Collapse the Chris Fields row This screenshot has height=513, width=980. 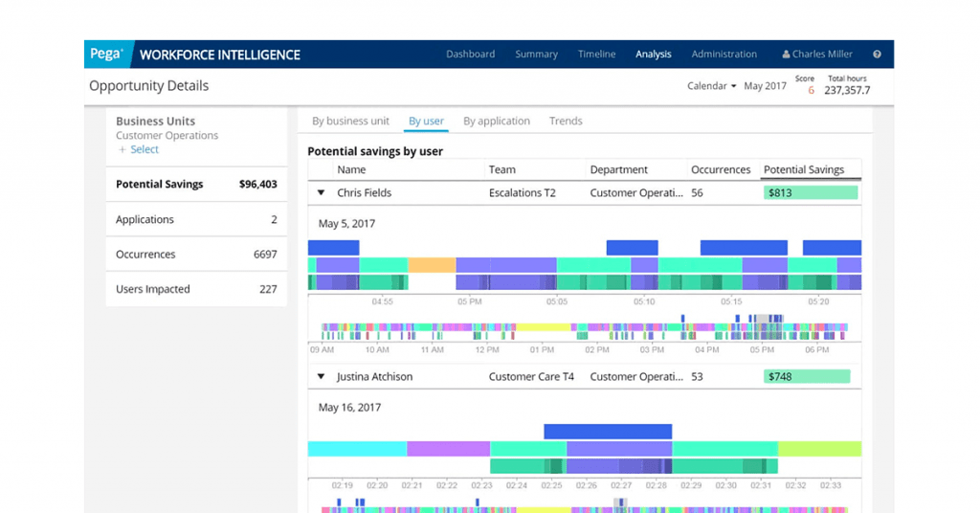[322, 193]
